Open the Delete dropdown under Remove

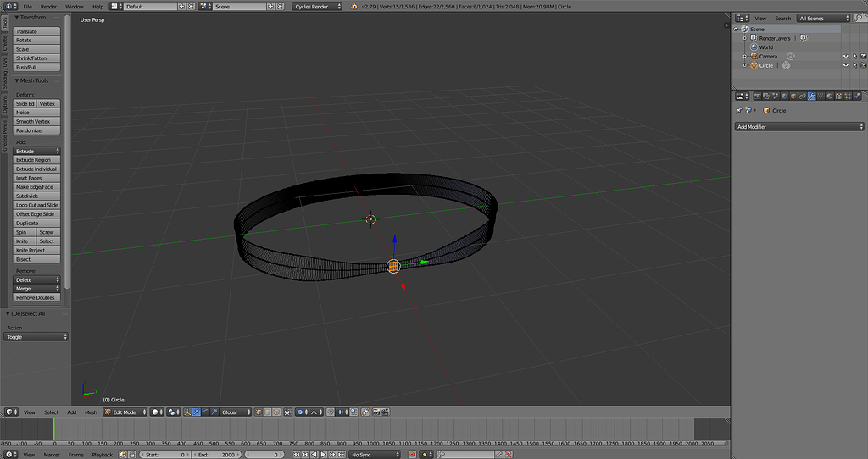[36, 279]
